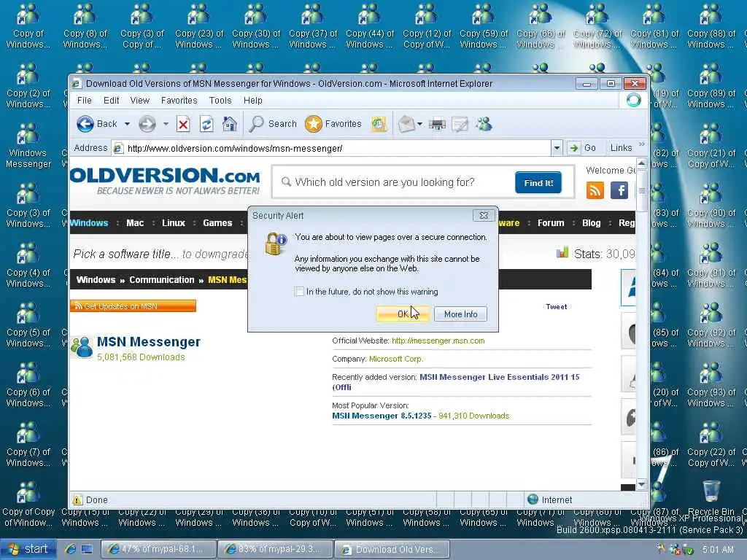This screenshot has width=747, height=560.
Task: Refresh the page with the toolbar icon
Action: tap(206, 124)
